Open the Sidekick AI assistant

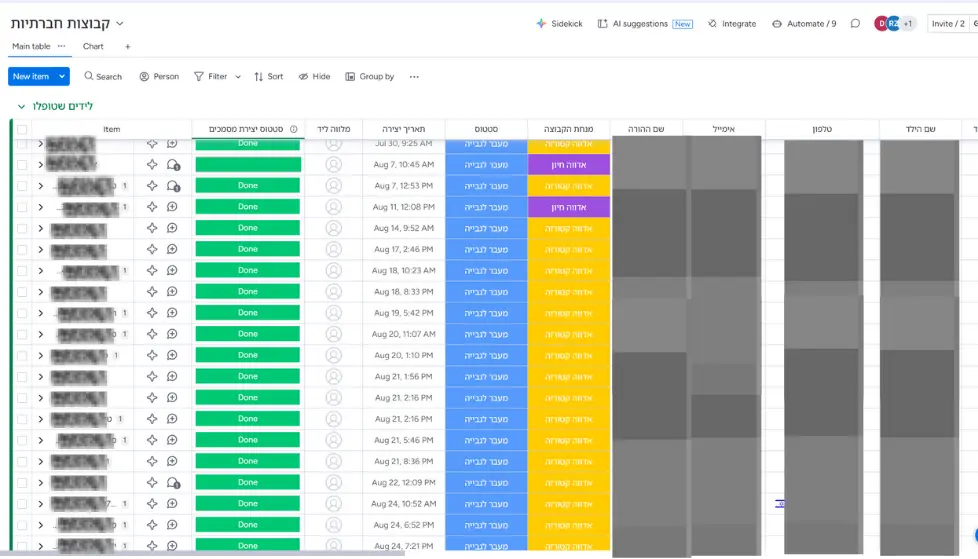click(559, 24)
